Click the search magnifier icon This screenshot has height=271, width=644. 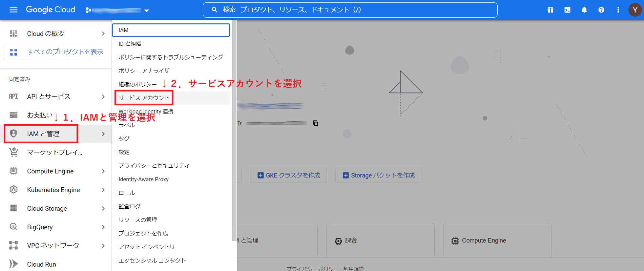click(214, 10)
